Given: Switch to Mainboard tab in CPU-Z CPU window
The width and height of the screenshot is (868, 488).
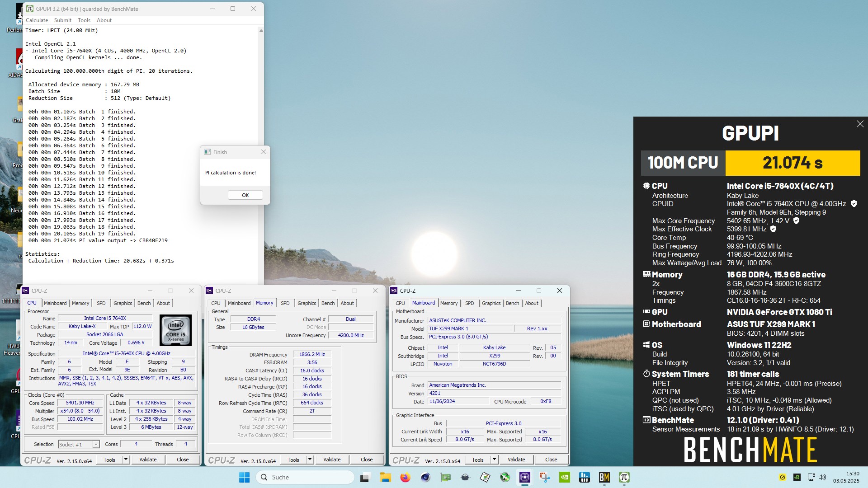Looking at the screenshot, I should pos(55,303).
